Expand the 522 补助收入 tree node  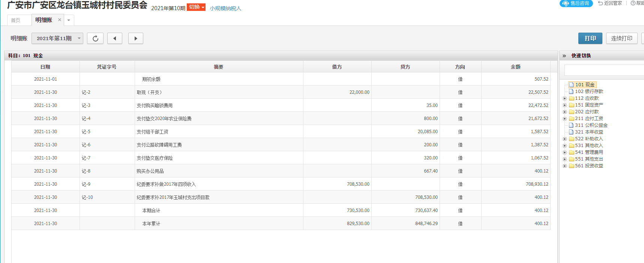click(x=564, y=139)
